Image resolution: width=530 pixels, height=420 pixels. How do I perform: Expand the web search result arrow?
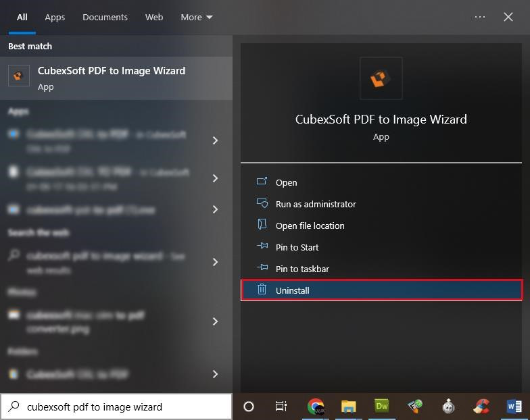coord(215,262)
